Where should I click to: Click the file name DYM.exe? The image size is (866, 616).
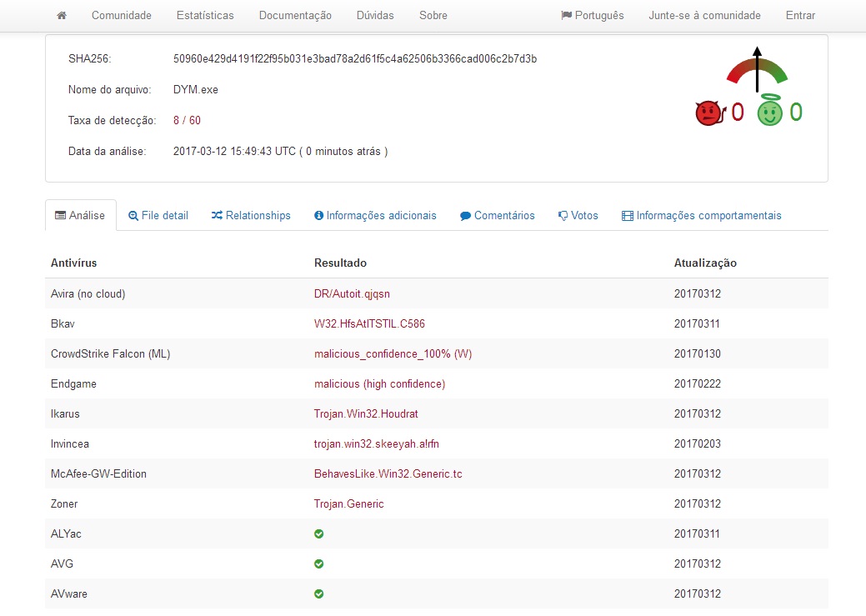pos(196,89)
